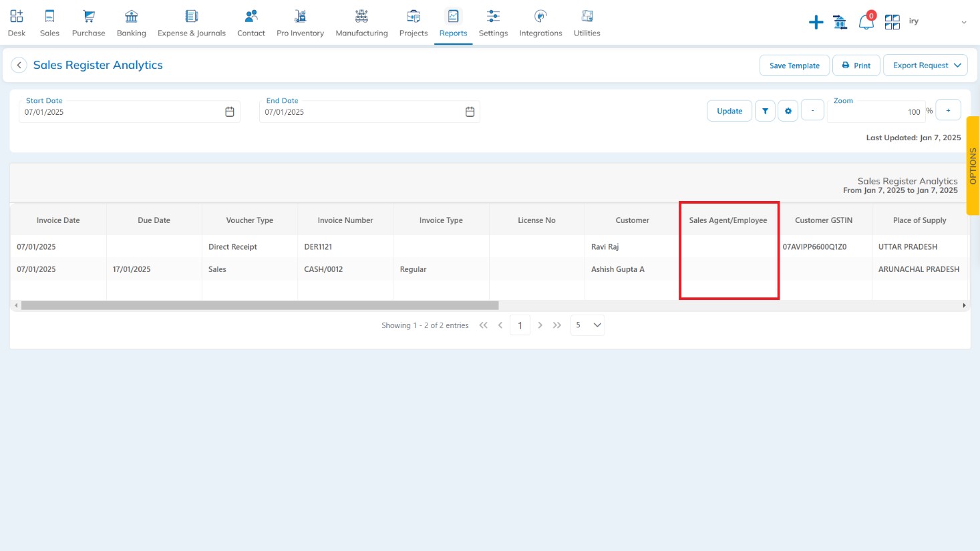Click customer Ashish Gupta A
Viewport: 980px width, 551px height.
(x=618, y=270)
